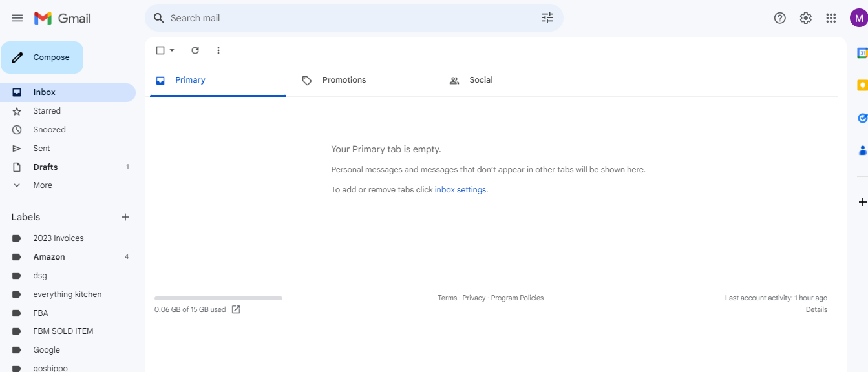Click the Snoozed clock icon
The height and width of the screenshot is (372, 868).
17,130
